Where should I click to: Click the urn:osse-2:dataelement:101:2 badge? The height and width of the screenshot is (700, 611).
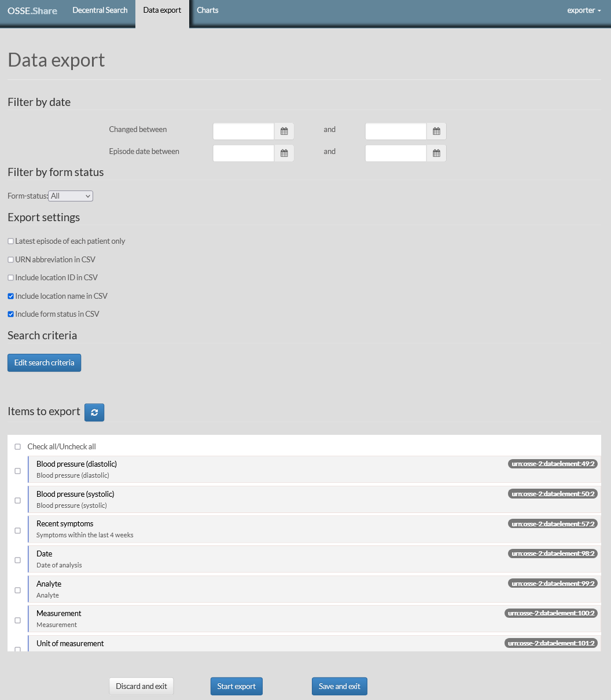(x=551, y=643)
